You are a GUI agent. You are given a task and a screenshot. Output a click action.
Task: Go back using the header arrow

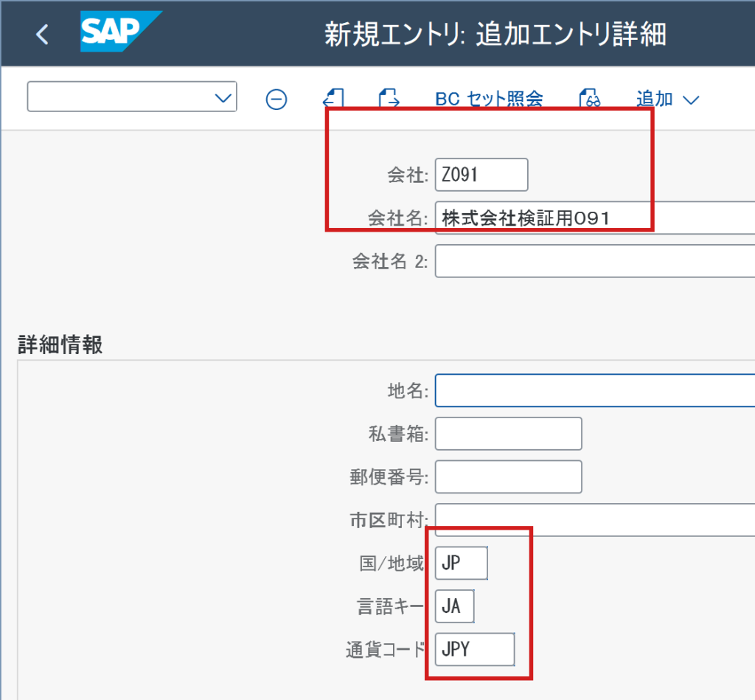pyautogui.click(x=42, y=34)
